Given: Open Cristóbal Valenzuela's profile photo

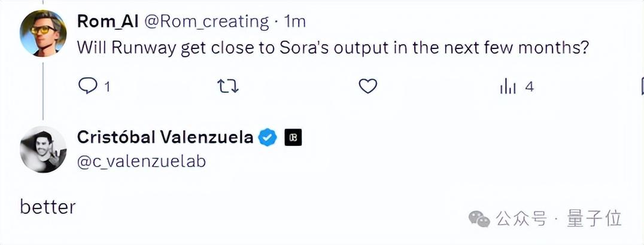Looking at the screenshot, I should tap(43, 149).
